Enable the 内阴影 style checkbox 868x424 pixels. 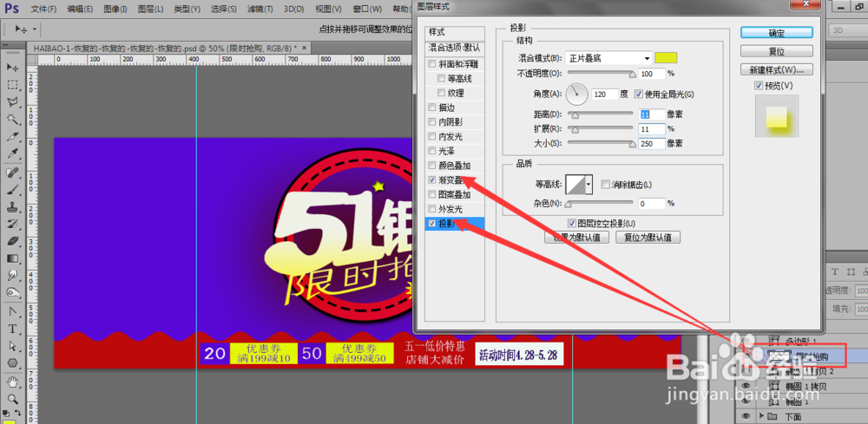[x=432, y=121]
